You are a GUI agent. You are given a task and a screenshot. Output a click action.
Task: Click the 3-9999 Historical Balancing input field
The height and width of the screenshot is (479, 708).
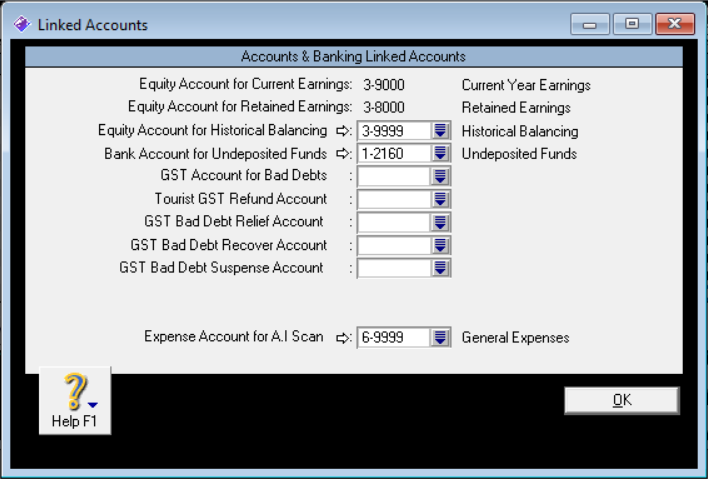pyautogui.click(x=394, y=131)
